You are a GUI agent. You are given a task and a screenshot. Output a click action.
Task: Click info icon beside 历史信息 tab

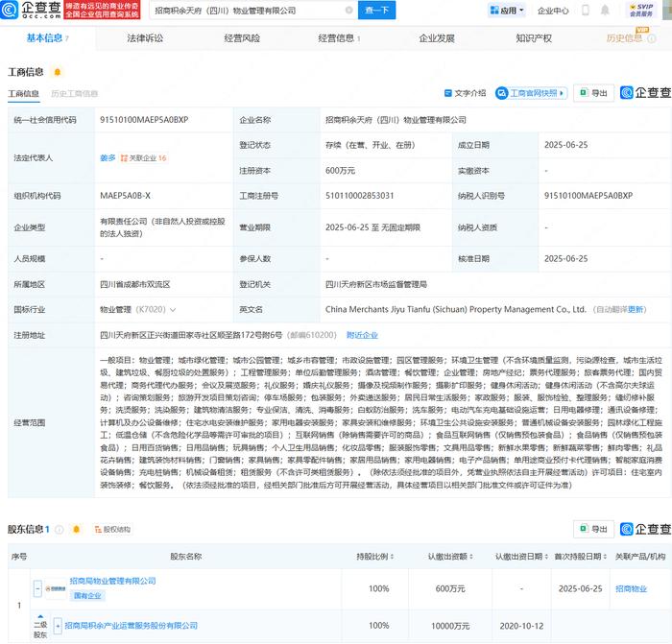pos(652,38)
